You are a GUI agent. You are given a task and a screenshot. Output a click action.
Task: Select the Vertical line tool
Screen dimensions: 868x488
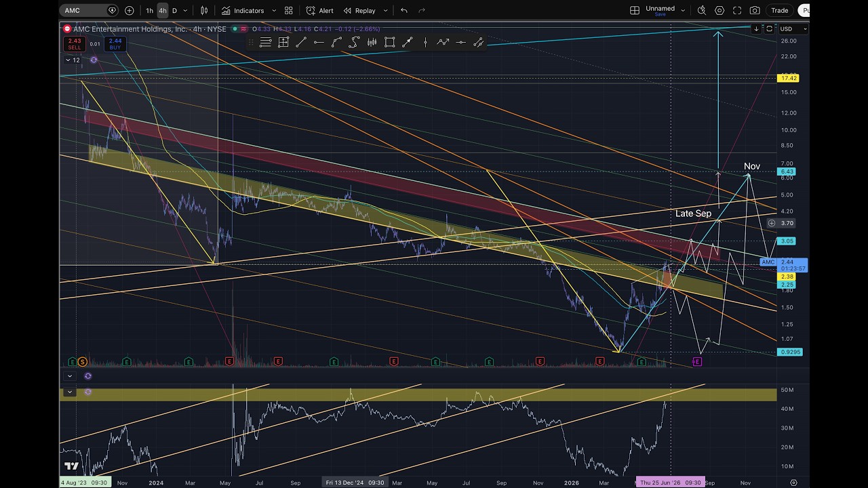click(425, 42)
